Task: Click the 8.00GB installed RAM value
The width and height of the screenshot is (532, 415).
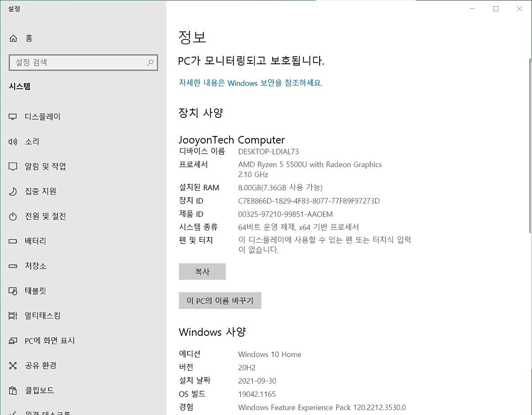Action: pos(280,187)
